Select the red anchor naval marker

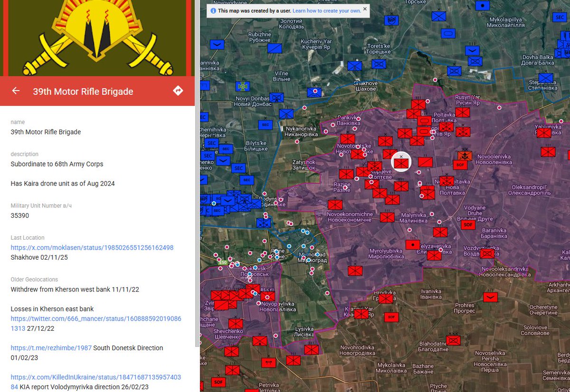(465, 155)
